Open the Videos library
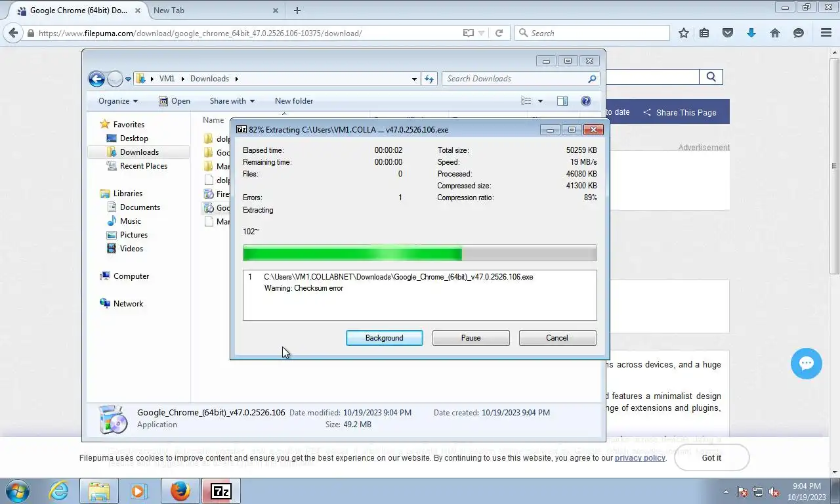The width and height of the screenshot is (840, 504). click(131, 249)
